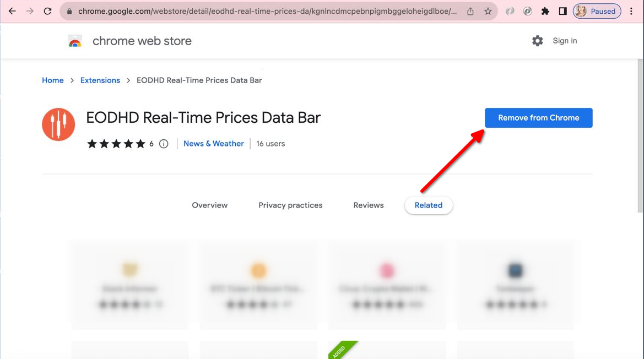Viewport: 644px width, 359px height.
Task: Open Chrome's three-dot menu
Action: point(631,12)
